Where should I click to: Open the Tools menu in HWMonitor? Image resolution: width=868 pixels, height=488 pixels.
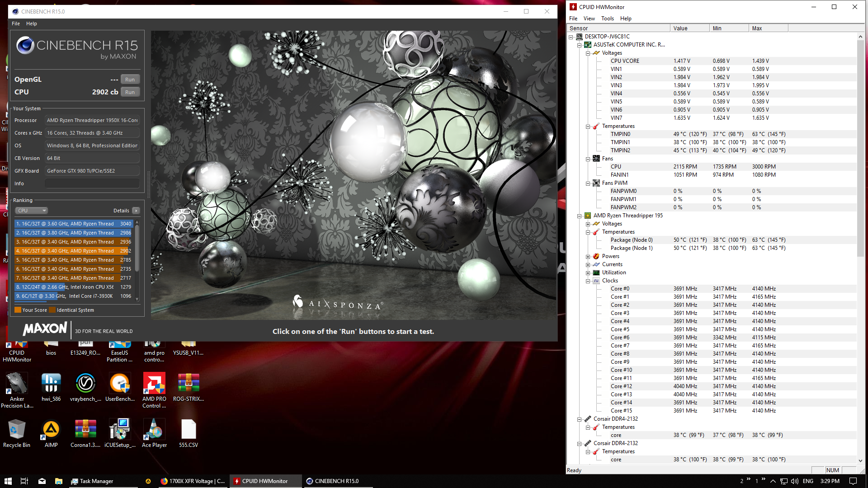point(608,19)
